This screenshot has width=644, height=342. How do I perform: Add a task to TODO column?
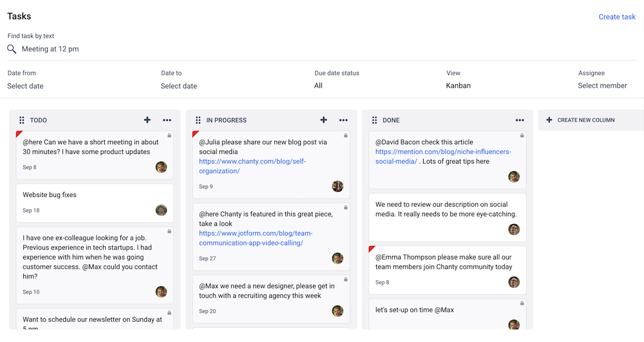click(147, 120)
